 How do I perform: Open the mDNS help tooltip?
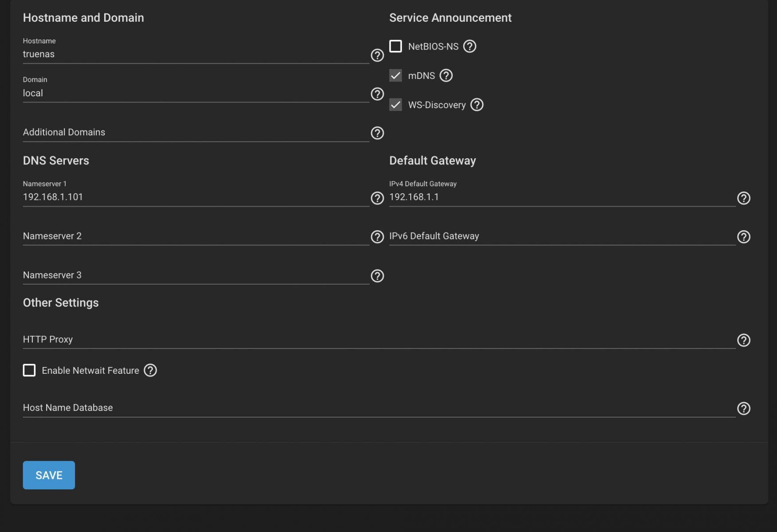446,76
